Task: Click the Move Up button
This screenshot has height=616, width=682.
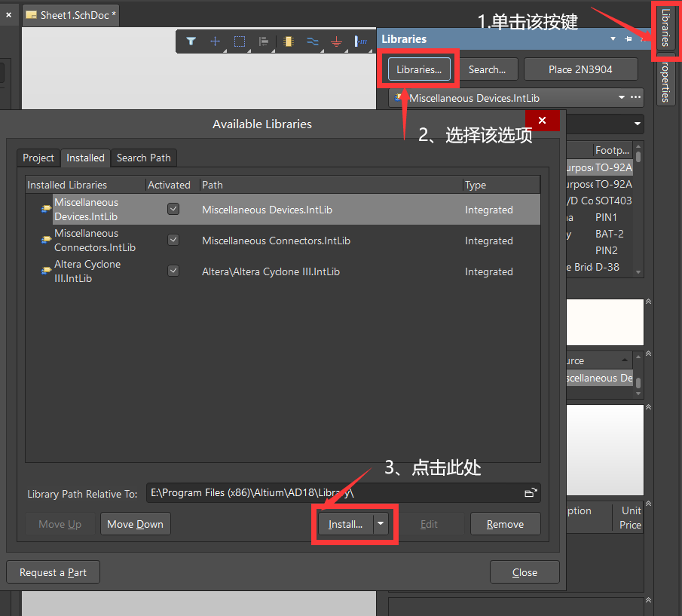Action: click(60, 524)
